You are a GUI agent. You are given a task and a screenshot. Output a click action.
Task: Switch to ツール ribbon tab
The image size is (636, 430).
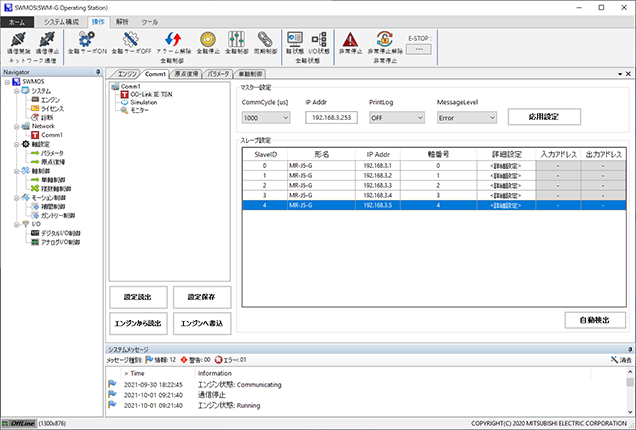pos(149,22)
